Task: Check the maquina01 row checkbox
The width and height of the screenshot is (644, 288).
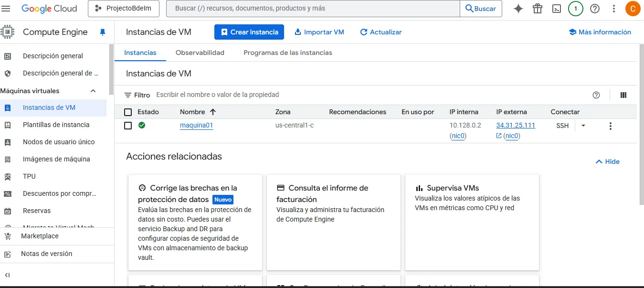Action: point(128,126)
